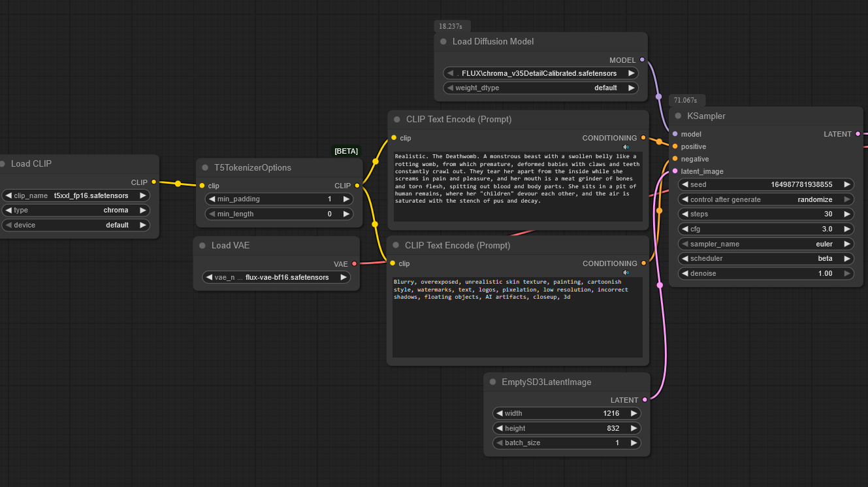Click the next arrow on weight_dtype

coord(632,88)
